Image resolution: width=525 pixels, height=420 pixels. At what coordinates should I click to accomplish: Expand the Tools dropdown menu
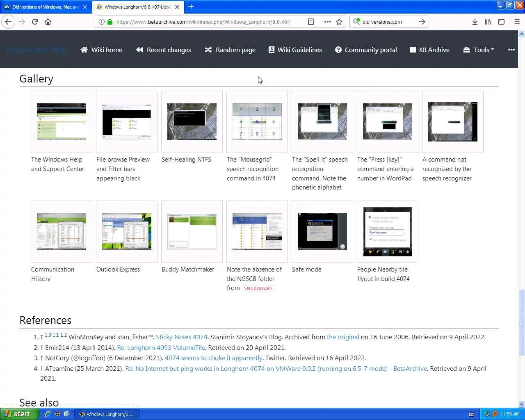[478, 50]
